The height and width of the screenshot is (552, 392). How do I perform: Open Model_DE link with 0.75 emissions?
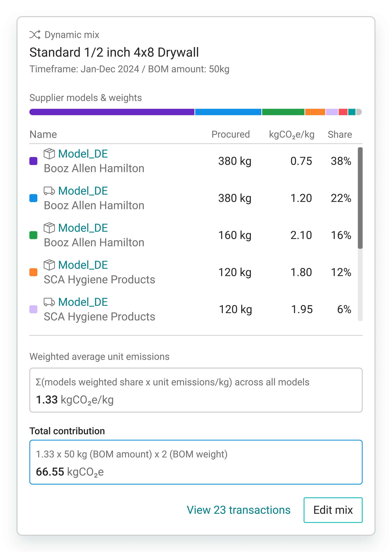coord(83,154)
